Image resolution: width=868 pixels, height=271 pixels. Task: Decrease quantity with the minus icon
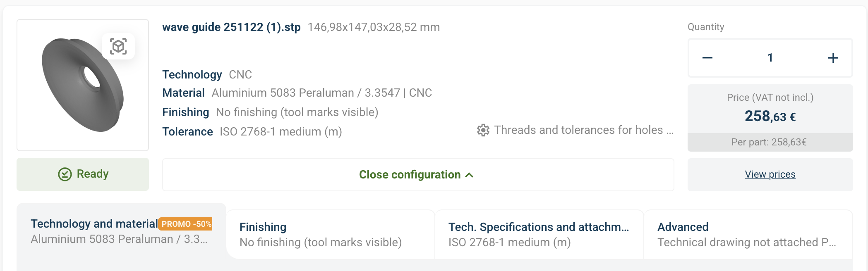point(707,58)
